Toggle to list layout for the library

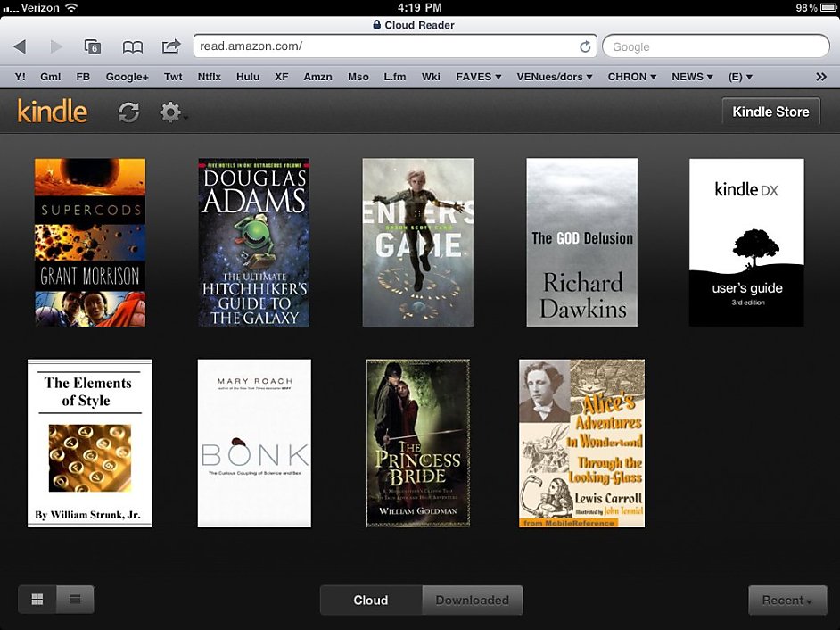pos(76,600)
